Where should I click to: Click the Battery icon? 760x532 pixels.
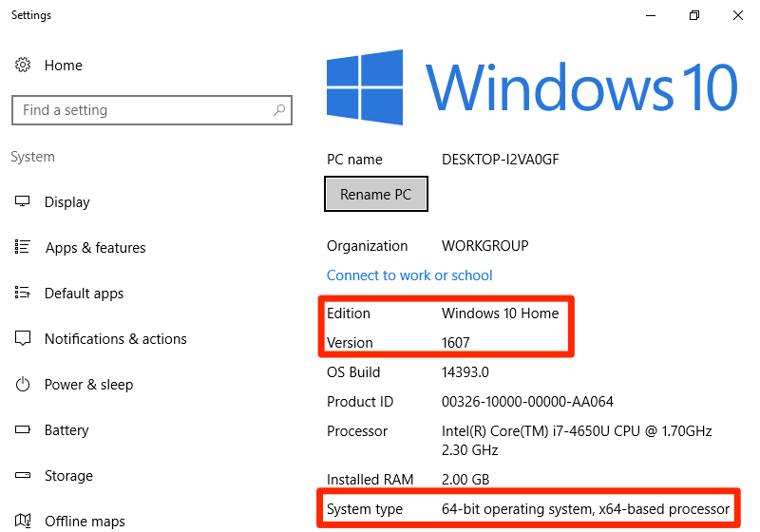click(22, 429)
